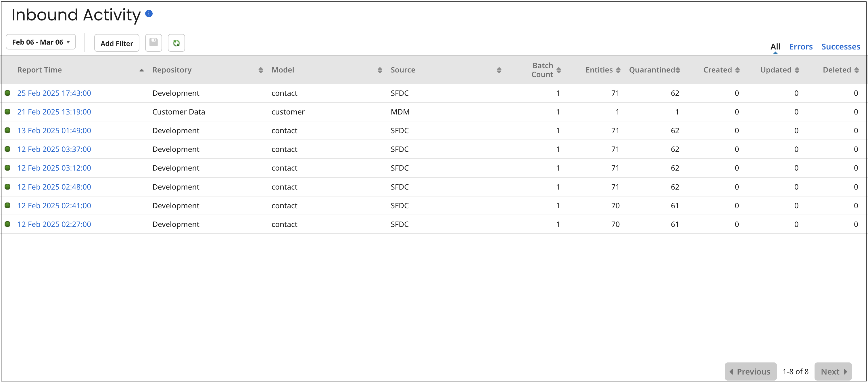The image size is (868, 382).
Task: Switch to the Errors tab
Action: [x=801, y=47]
